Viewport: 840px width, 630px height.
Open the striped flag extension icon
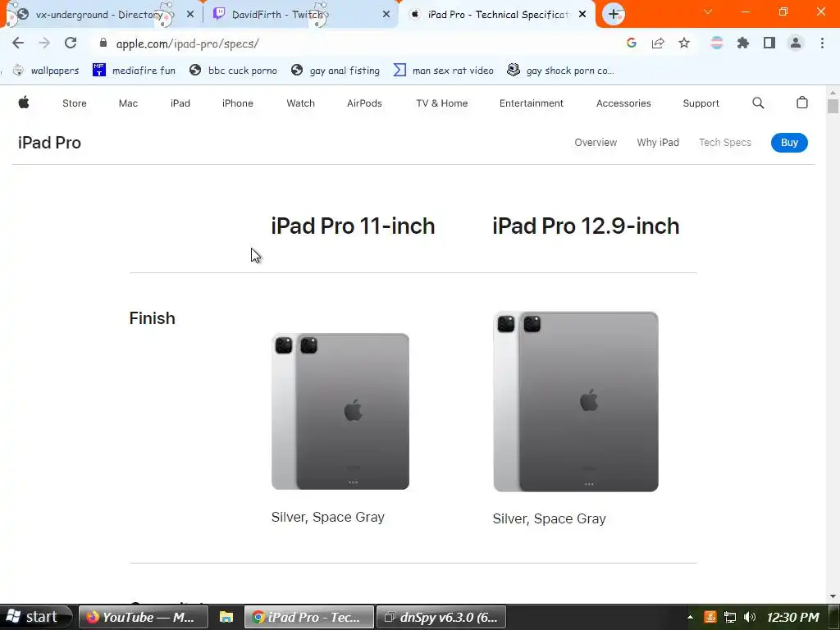point(717,43)
